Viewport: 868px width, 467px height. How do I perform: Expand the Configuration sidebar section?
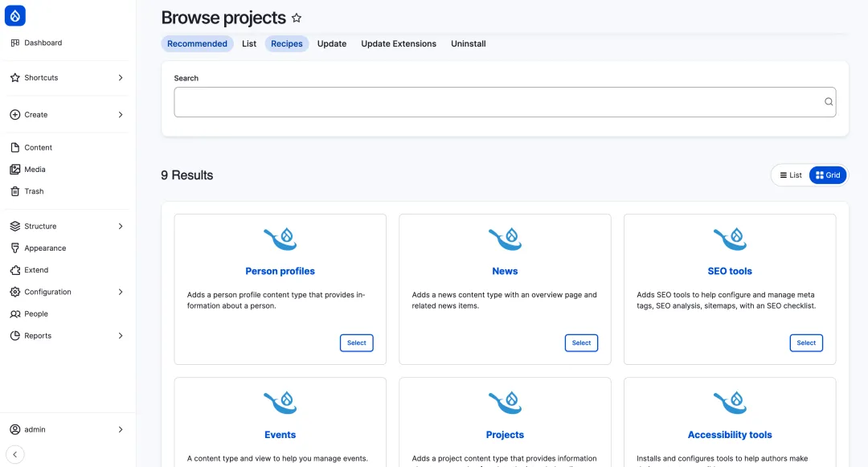point(121,292)
